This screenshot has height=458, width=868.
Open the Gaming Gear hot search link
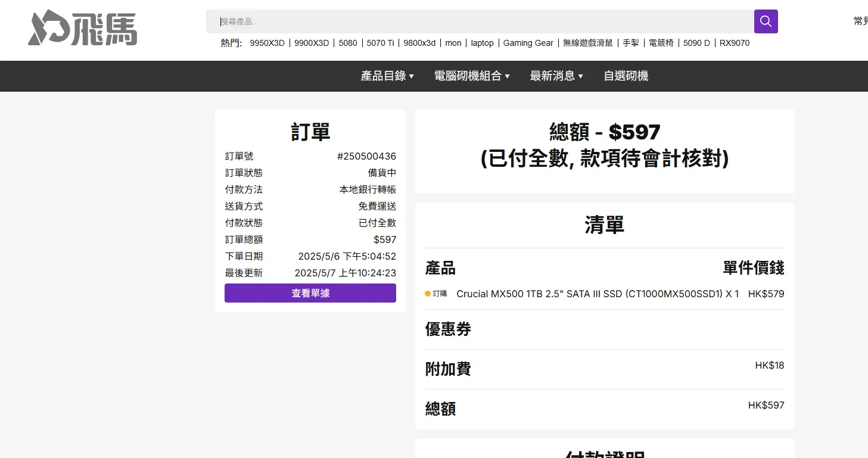(528, 43)
